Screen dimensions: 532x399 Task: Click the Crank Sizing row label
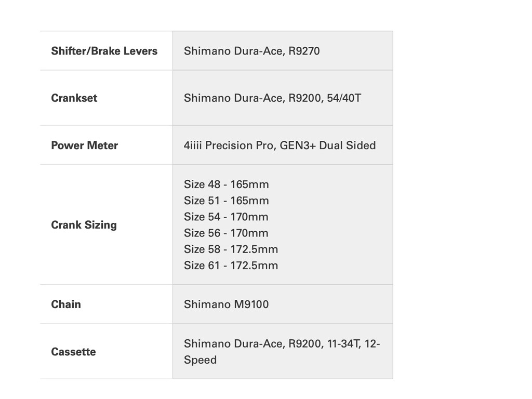84,225
